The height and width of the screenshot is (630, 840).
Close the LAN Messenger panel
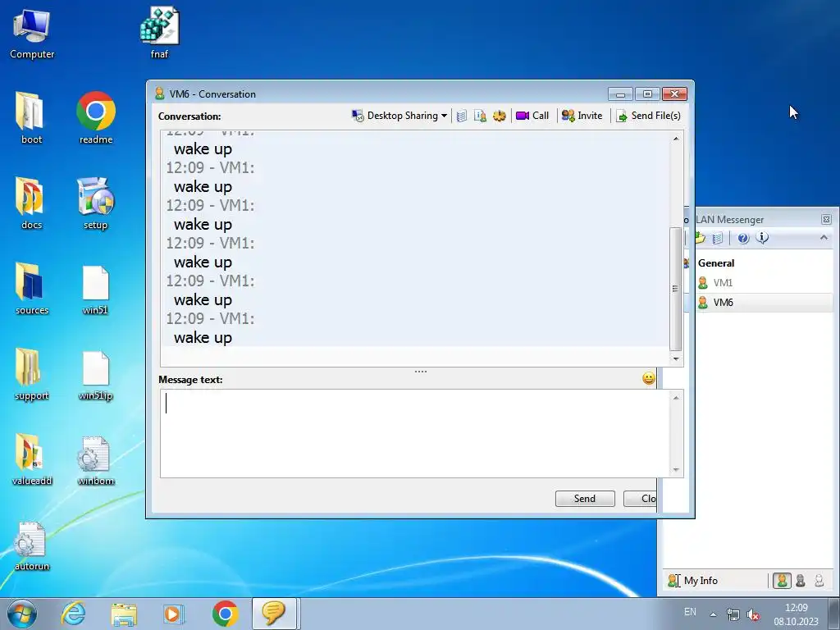pyautogui.click(x=826, y=219)
